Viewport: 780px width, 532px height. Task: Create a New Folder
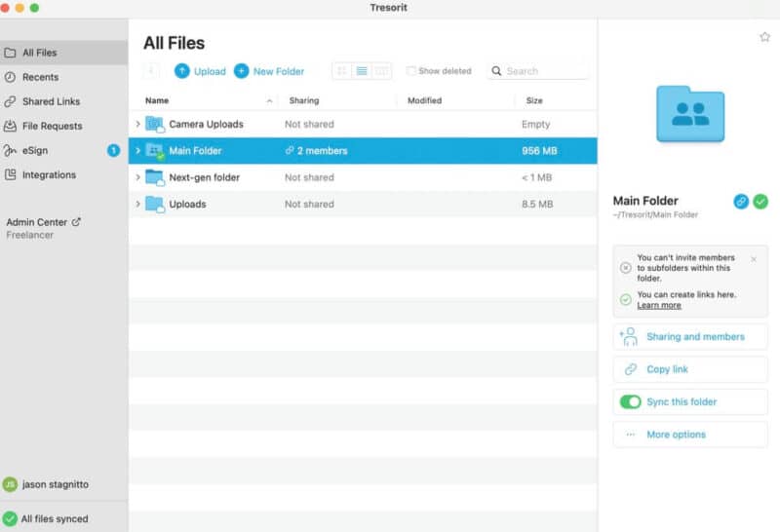[269, 71]
